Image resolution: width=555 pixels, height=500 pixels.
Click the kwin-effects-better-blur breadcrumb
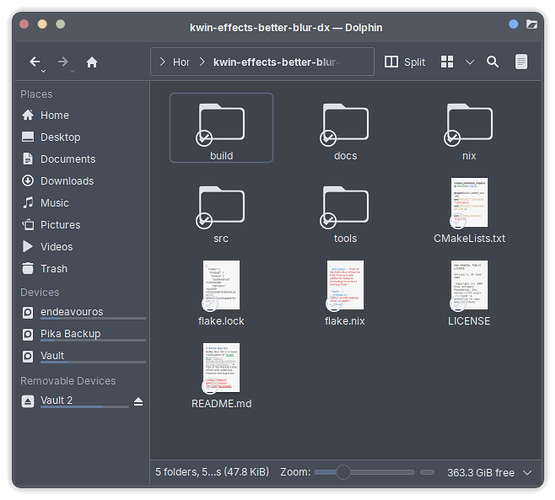(x=276, y=62)
